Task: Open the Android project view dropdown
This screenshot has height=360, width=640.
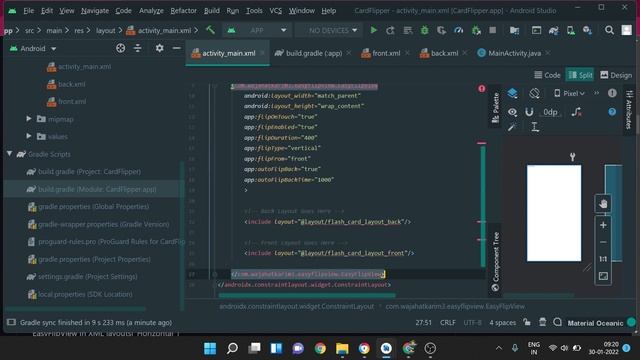Action: click(33, 49)
